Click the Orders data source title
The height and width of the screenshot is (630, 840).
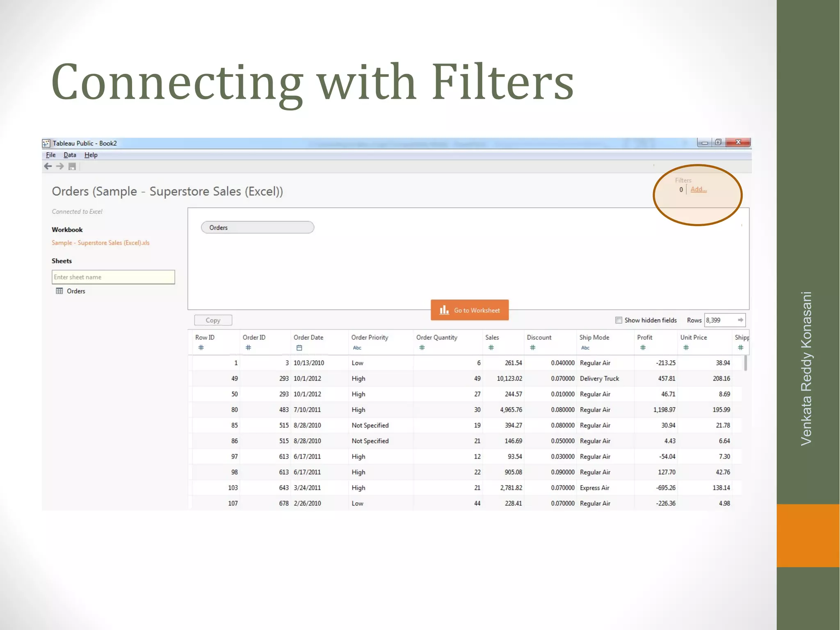pyautogui.click(x=167, y=192)
